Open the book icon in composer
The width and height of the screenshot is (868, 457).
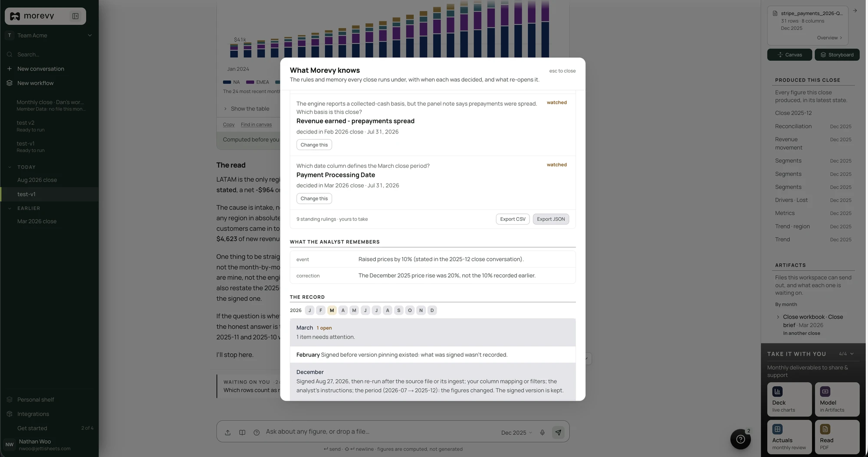click(x=242, y=433)
